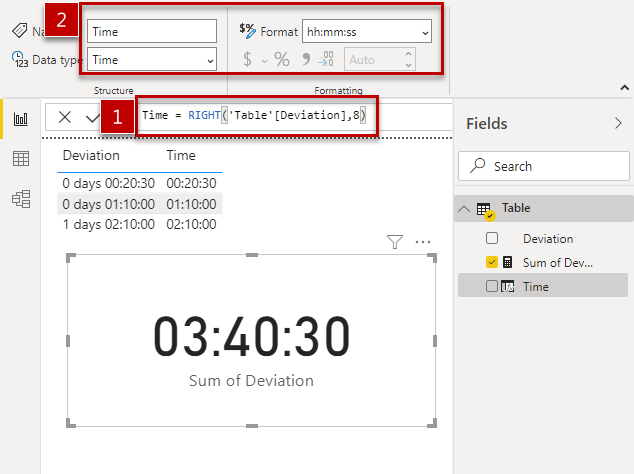Commit formula with the checkmark icon
The image size is (634, 474).
point(93,118)
